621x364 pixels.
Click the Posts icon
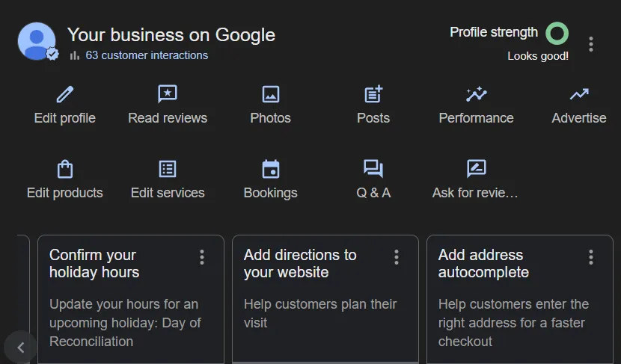tap(373, 94)
